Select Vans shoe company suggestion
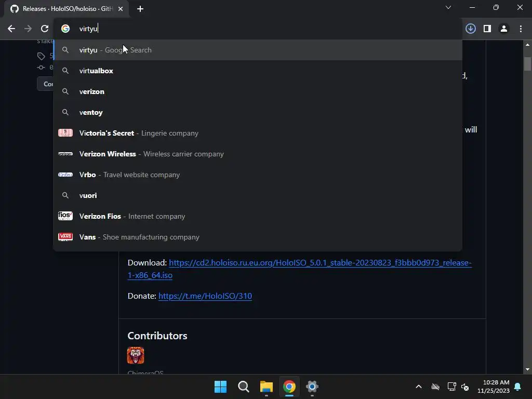The image size is (532, 399). 258,237
